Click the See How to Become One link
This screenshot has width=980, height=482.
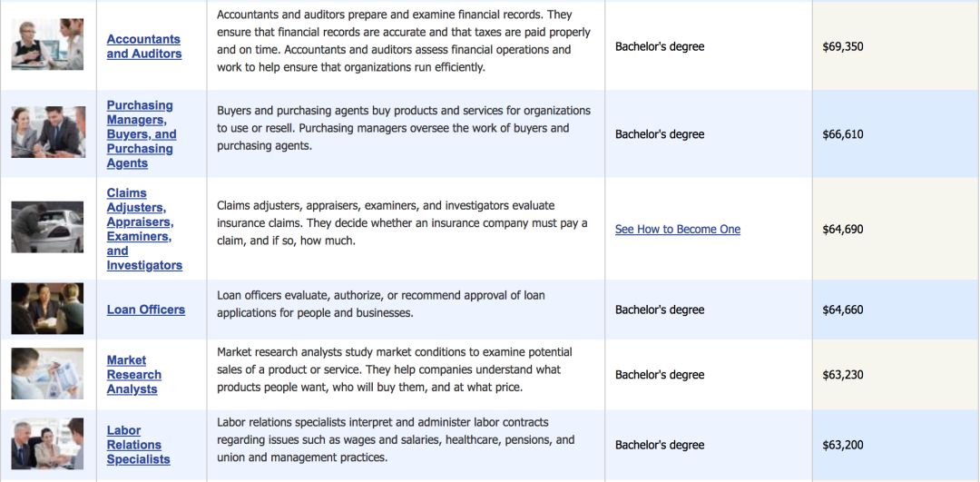(x=677, y=230)
